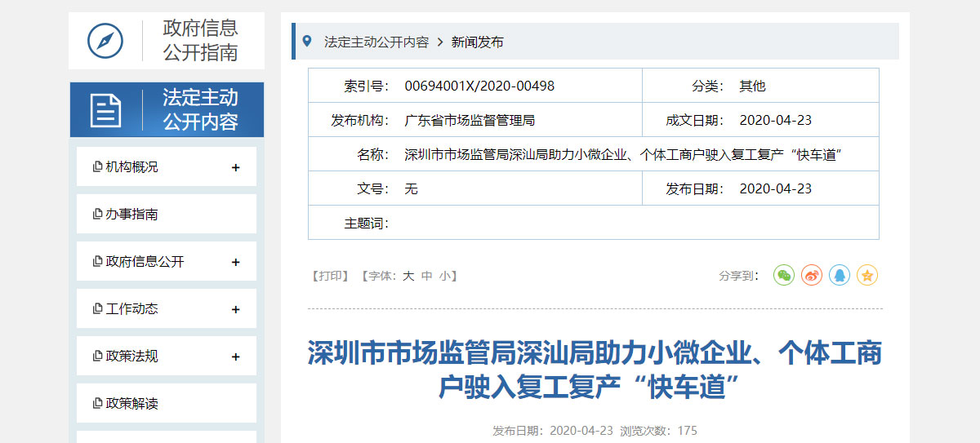
Task: Share the article to Weibo
Action: point(812,275)
